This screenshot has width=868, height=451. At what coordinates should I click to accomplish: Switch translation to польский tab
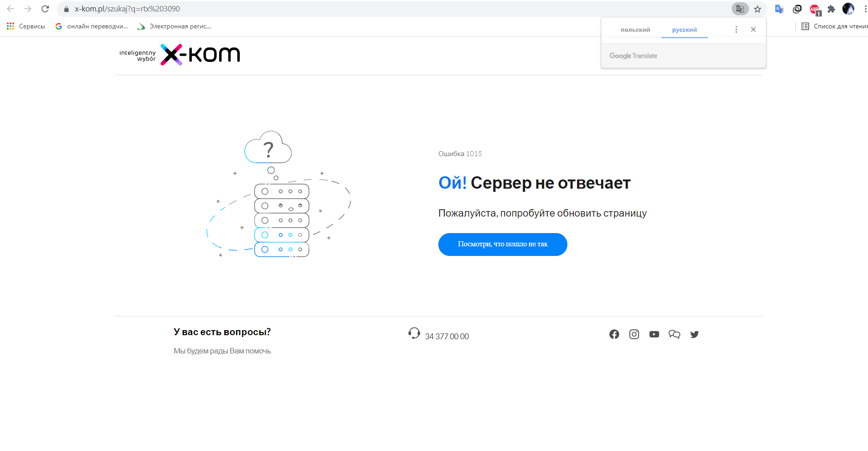(x=635, y=30)
